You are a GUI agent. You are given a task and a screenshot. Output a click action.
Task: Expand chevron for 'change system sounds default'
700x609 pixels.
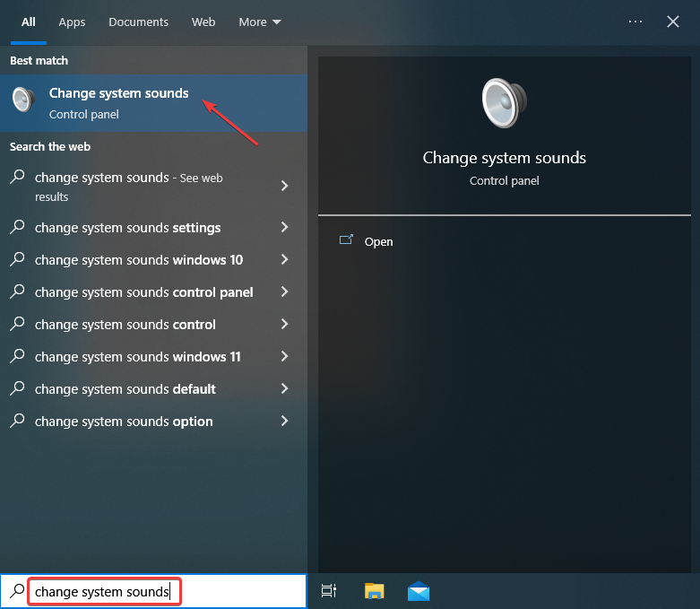284,388
